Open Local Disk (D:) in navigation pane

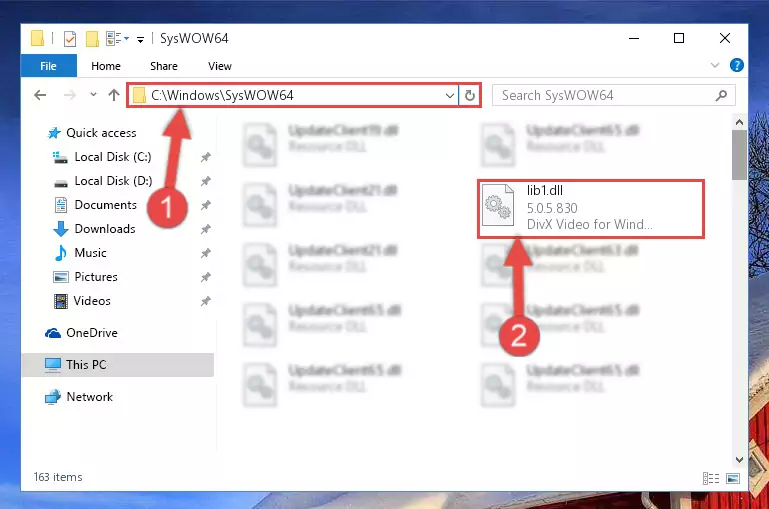point(113,181)
